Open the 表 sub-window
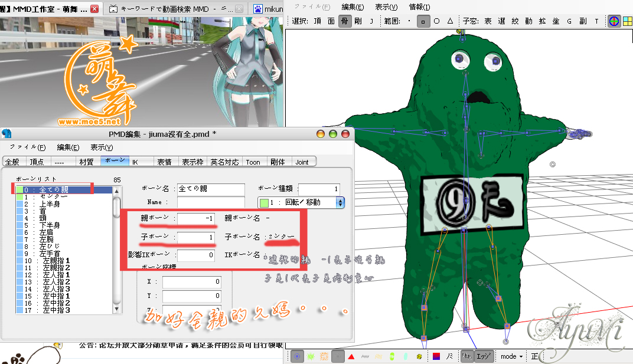The image size is (633, 364). click(x=488, y=21)
